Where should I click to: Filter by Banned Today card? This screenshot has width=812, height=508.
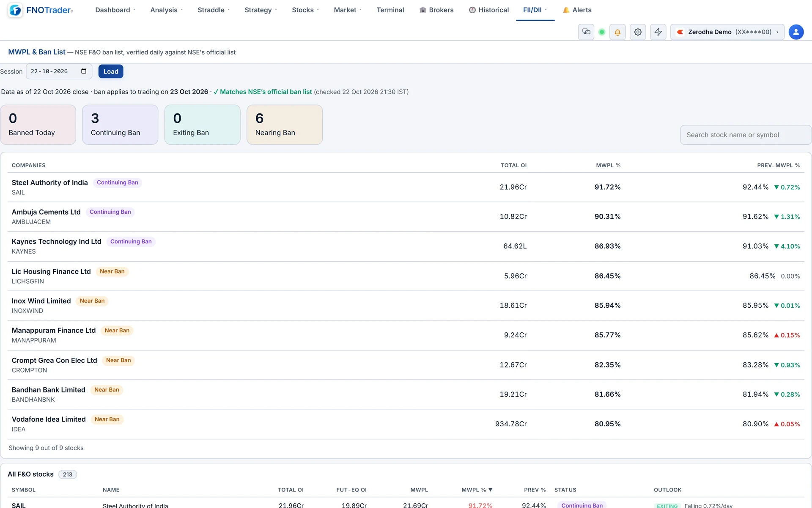click(x=38, y=124)
